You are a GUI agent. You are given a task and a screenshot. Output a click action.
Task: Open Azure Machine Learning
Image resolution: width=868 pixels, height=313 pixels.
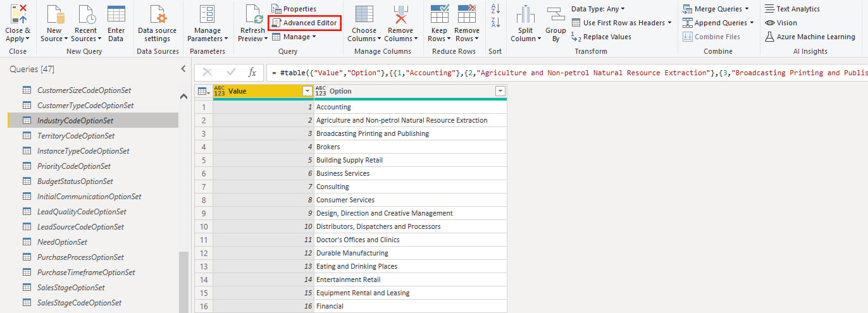pos(810,37)
